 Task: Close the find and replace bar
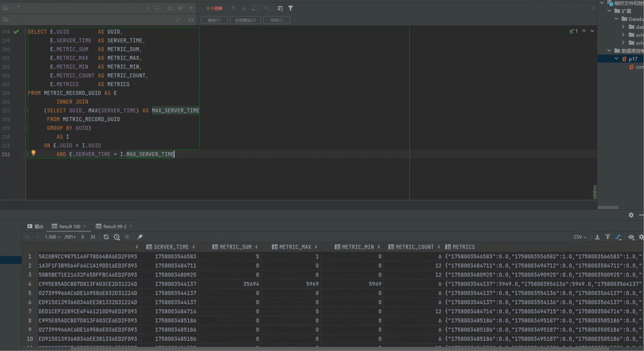point(593,8)
